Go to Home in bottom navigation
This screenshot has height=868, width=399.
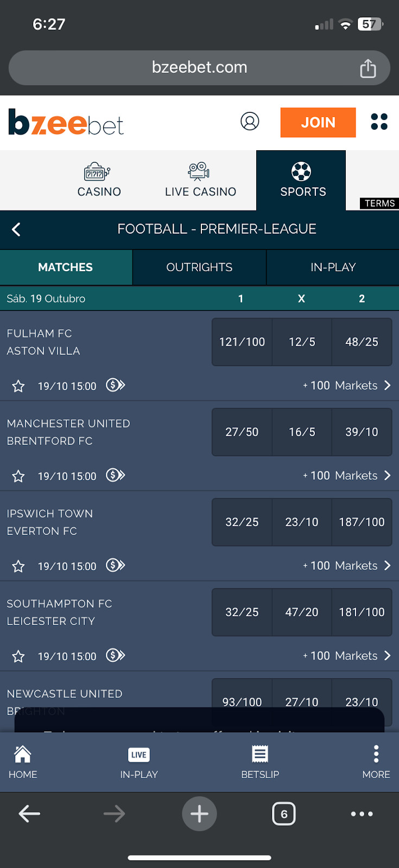[x=23, y=762]
